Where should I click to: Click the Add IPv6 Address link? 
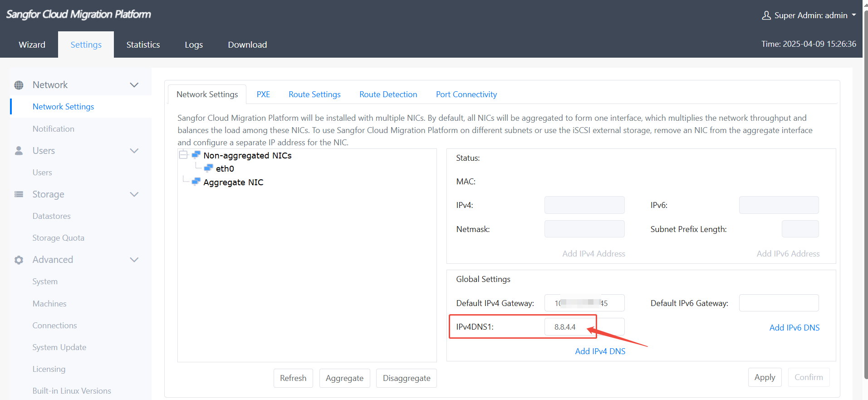(x=788, y=254)
